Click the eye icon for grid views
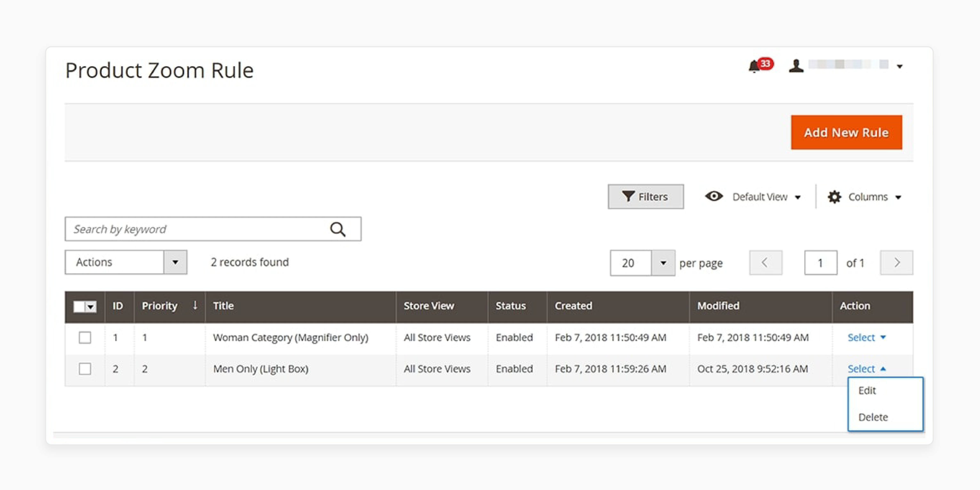Image resolution: width=980 pixels, height=490 pixels. [714, 196]
